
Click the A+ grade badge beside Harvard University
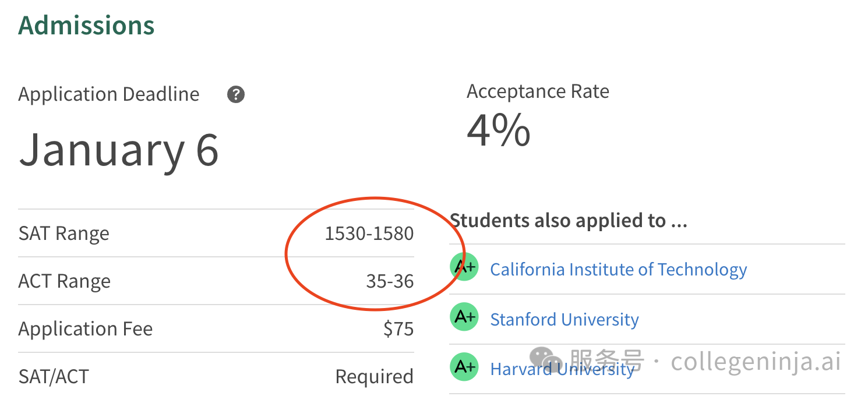[464, 367]
